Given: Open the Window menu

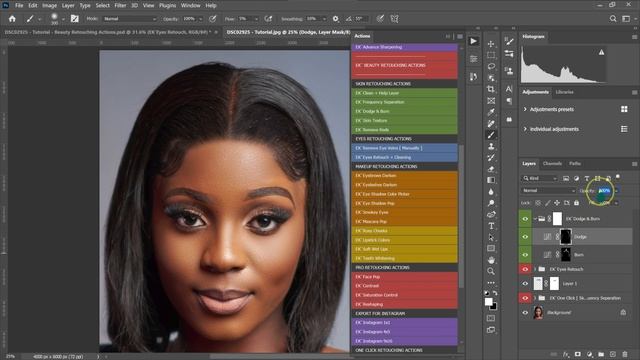Looking at the screenshot, I should [190, 6].
